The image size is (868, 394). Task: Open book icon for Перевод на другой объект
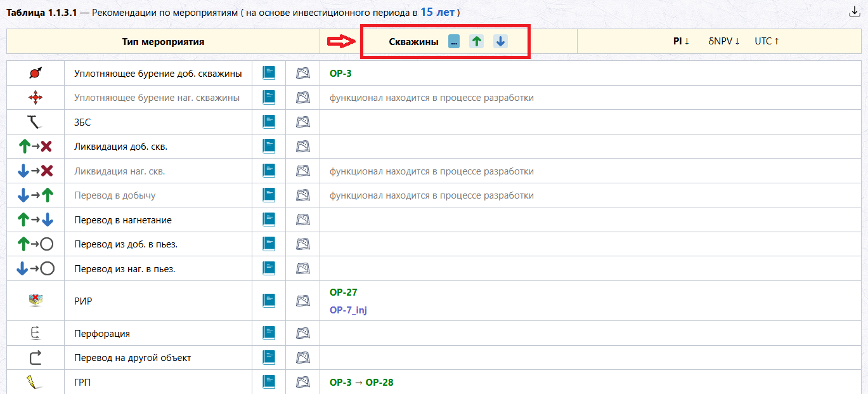[269, 358]
